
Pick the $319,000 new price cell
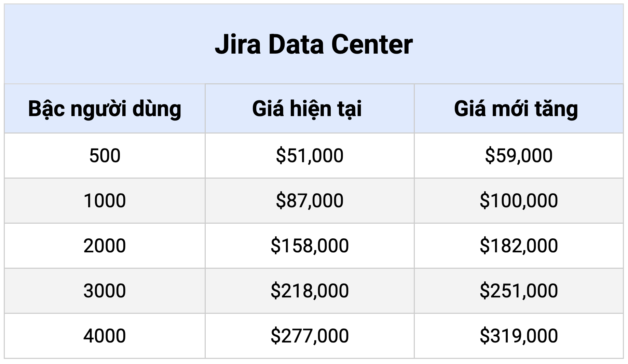pyautogui.click(x=519, y=336)
